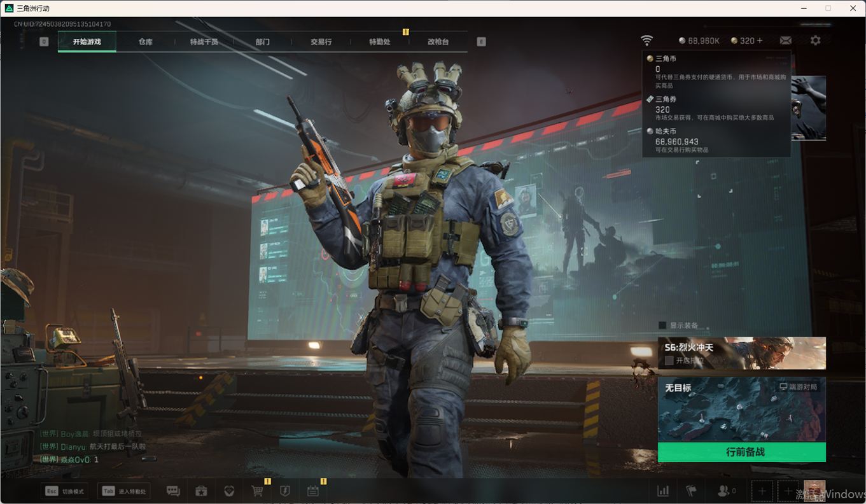Screen dimensions: 866x504
Task: Click the Q key previous-tab icon
Action: (44, 41)
